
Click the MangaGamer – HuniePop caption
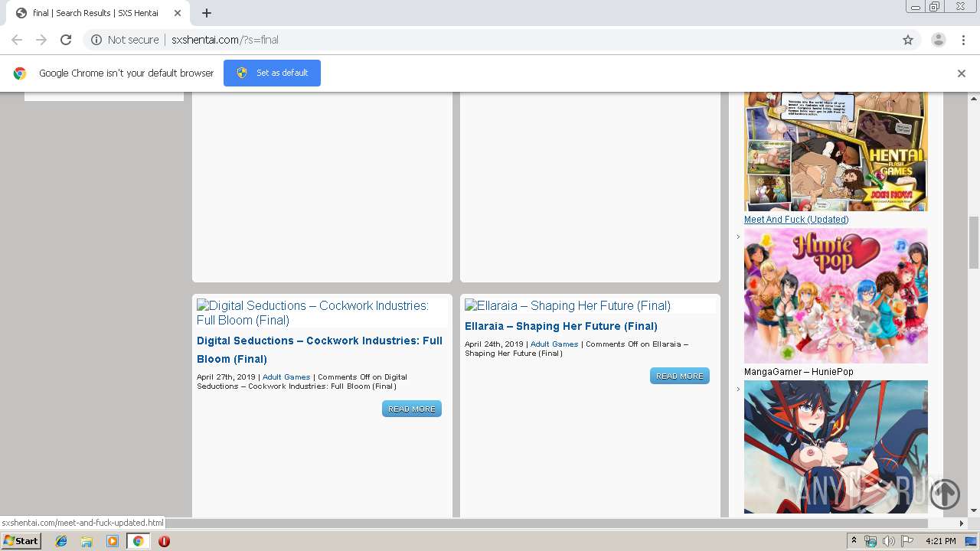(x=799, y=372)
